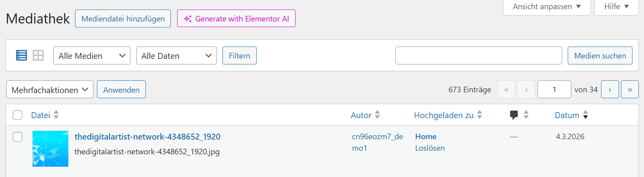Click sparkle icon in Elementor AI button
This screenshot has width=644, height=177.
[188, 19]
